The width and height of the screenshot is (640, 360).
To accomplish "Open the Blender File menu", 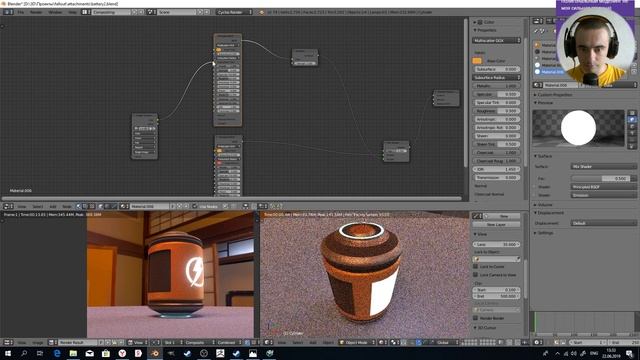I will (20, 12).
